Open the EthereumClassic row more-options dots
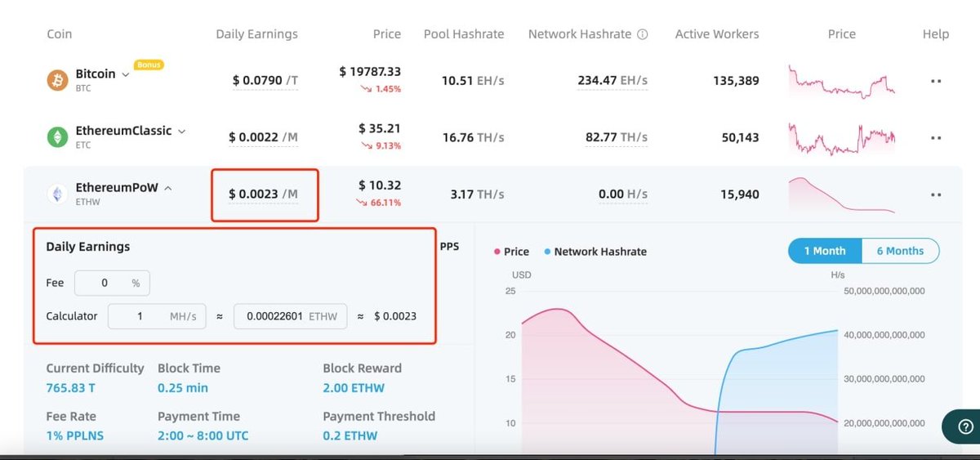 [x=936, y=138]
